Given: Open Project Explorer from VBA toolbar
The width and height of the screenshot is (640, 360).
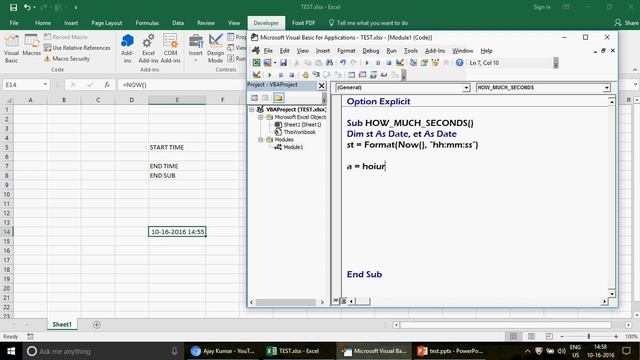Looking at the screenshot, I should click(x=413, y=63).
